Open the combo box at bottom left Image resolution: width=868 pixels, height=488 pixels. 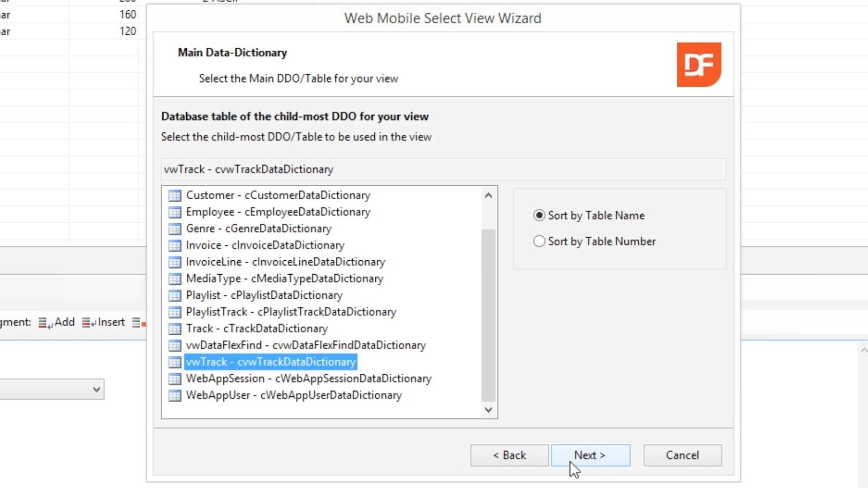pos(96,389)
